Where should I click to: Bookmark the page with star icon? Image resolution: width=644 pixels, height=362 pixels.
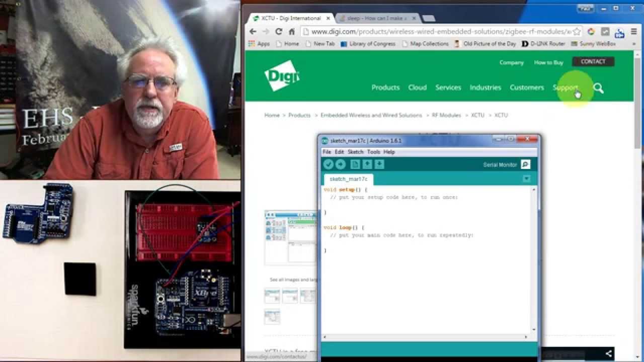(x=577, y=32)
